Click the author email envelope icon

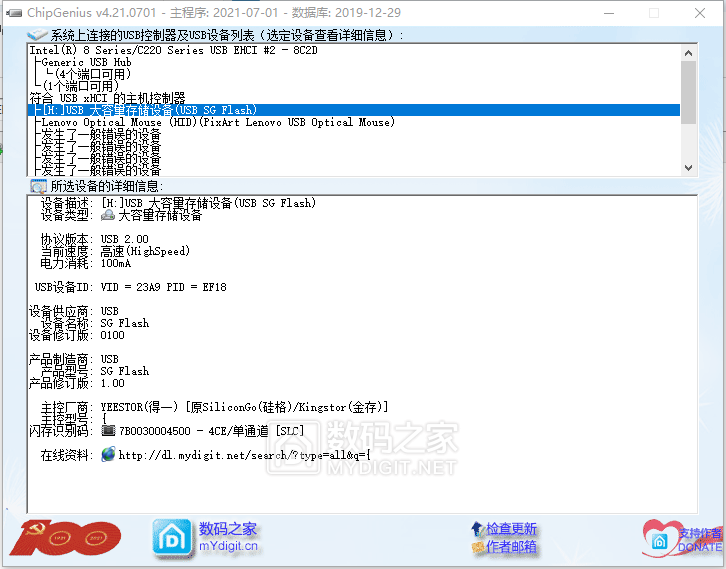tap(478, 547)
